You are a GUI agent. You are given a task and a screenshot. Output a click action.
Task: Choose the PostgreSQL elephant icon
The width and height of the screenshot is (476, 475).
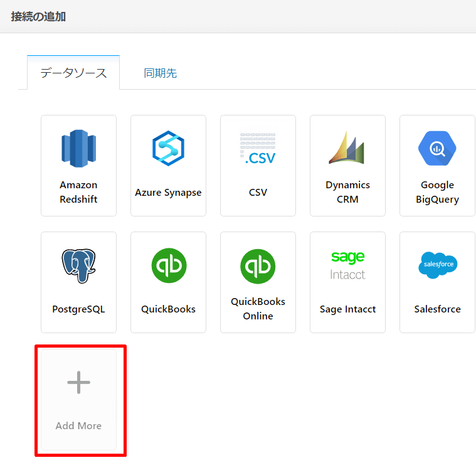78,266
